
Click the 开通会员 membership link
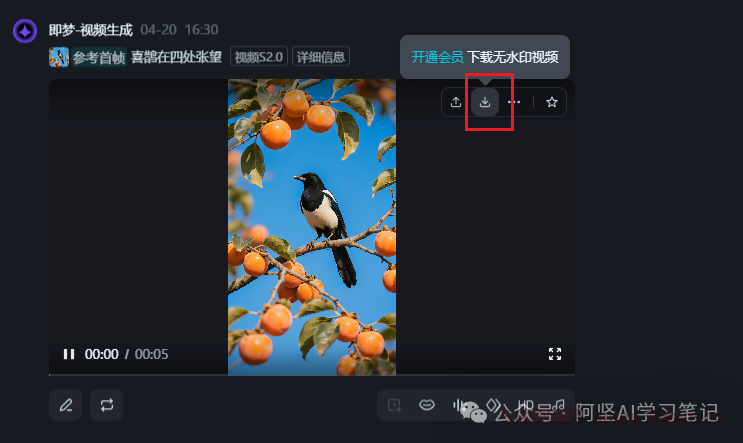click(x=437, y=57)
